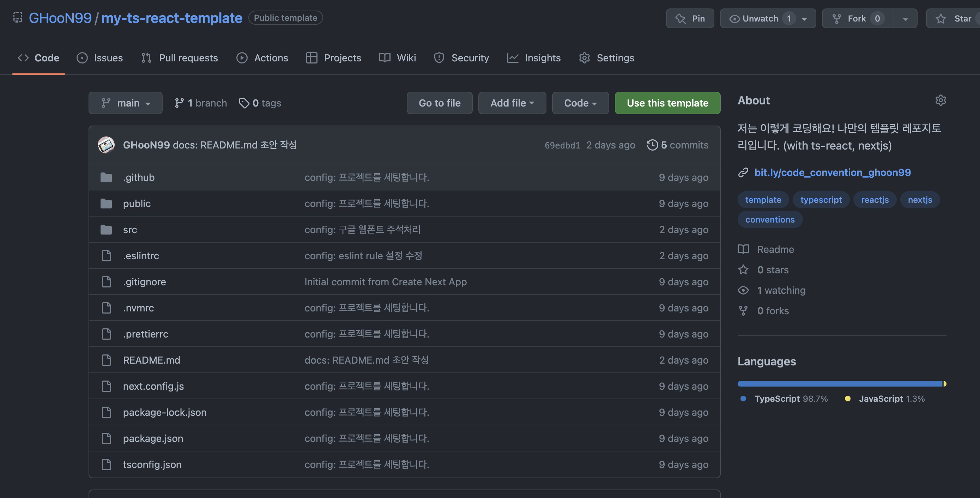Toggle Star for this repository

(x=955, y=19)
